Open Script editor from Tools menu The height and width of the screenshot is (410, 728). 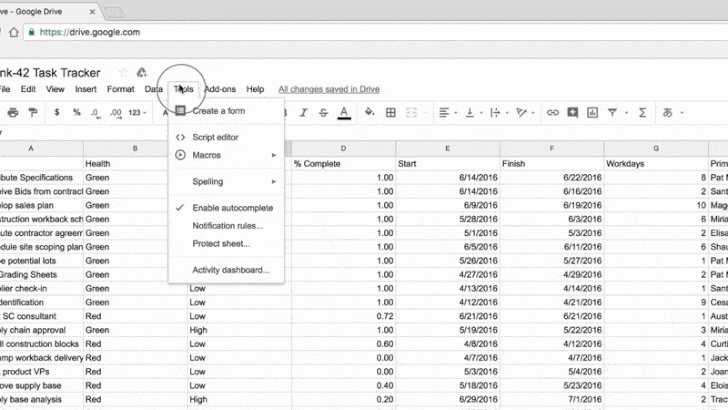[227, 137]
